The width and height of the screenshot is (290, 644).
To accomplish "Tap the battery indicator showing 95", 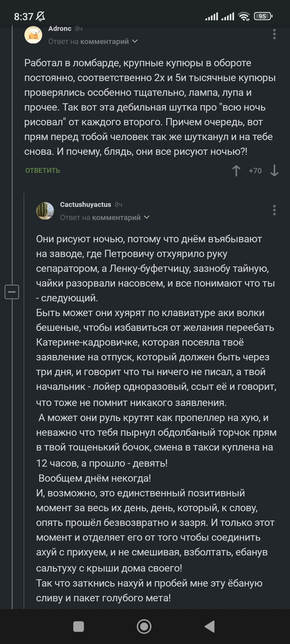I will point(263,17).
